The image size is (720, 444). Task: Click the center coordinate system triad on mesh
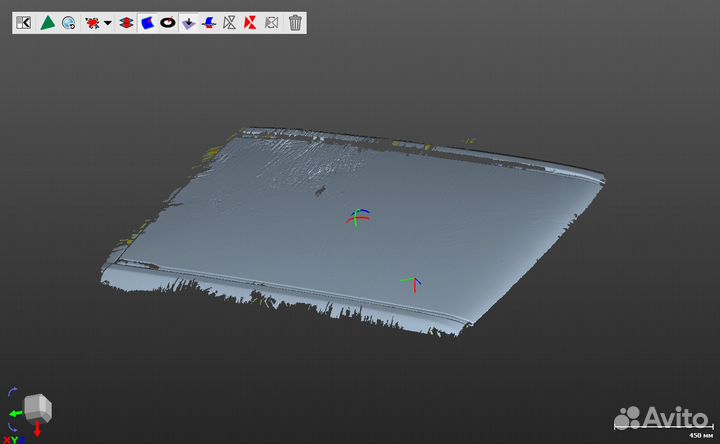pyautogui.click(x=358, y=218)
